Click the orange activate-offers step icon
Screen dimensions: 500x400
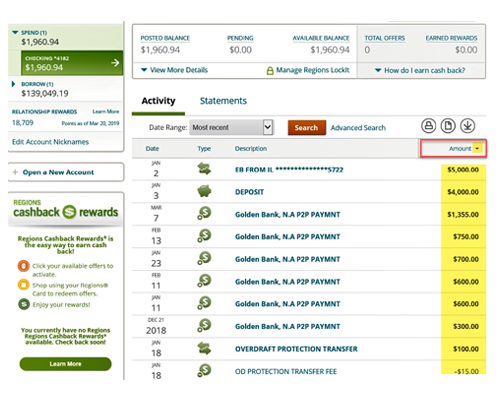24,266
